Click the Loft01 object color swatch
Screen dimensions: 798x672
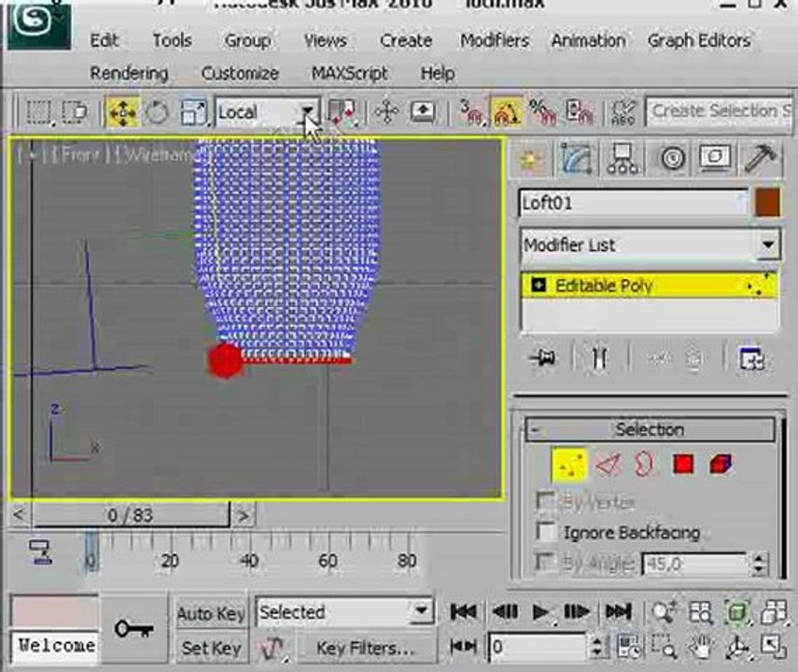pos(767,203)
